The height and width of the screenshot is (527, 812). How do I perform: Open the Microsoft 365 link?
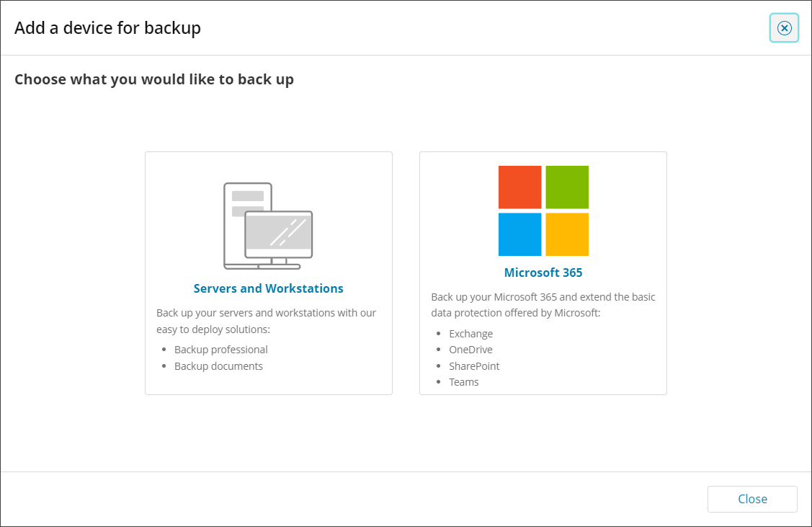pyautogui.click(x=543, y=273)
